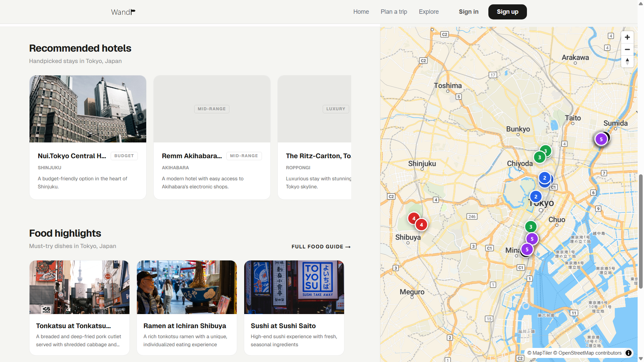The height and width of the screenshot is (362, 644).
Task: Click the Sign in link
Action: tap(469, 12)
